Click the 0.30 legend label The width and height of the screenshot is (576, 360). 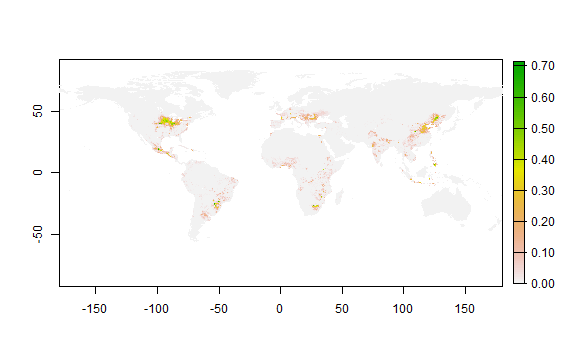pyautogui.click(x=543, y=191)
